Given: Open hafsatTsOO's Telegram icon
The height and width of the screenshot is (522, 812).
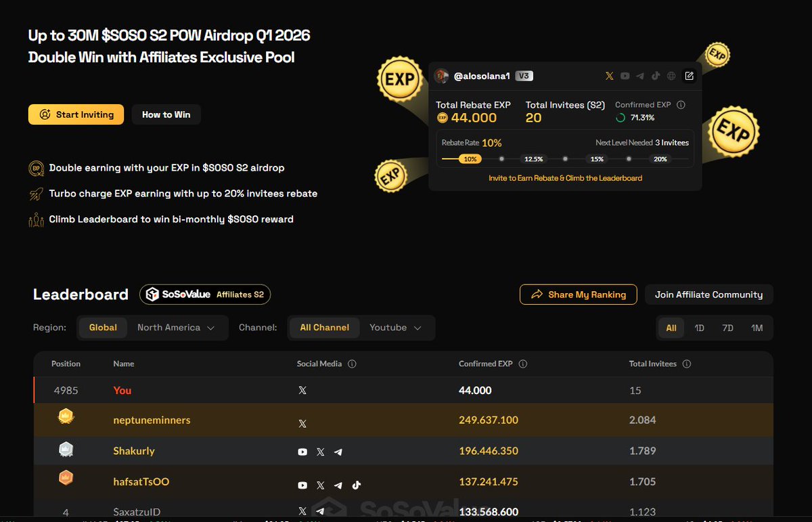Looking at the screenshot, I should pos(338,485).
